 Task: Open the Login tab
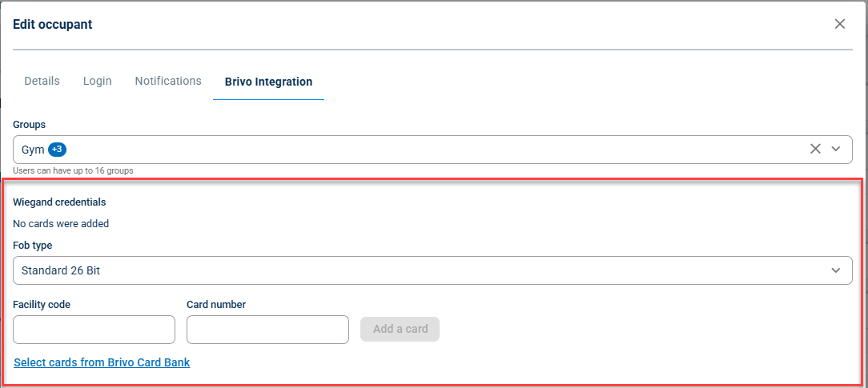pyautogui.click(x=98, y=81)
